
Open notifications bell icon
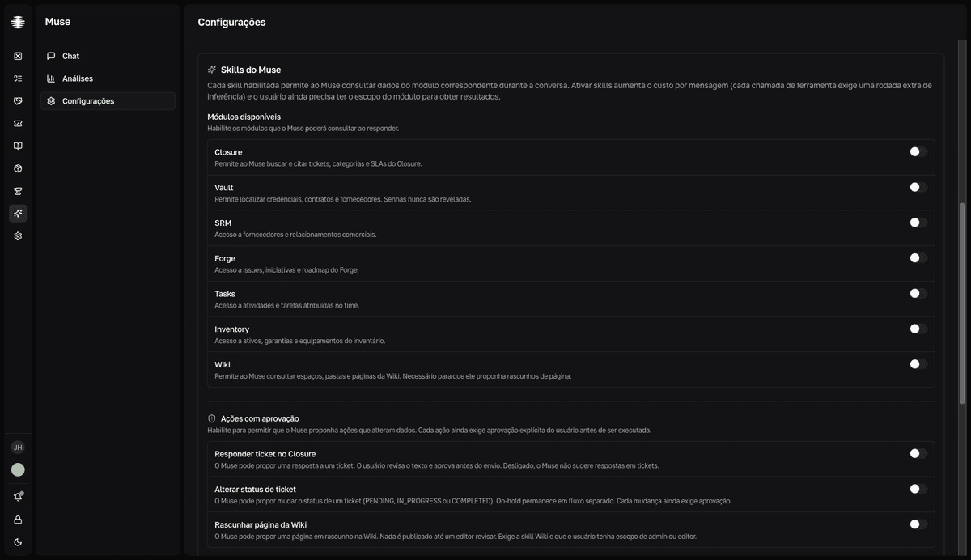coord(18,496)
